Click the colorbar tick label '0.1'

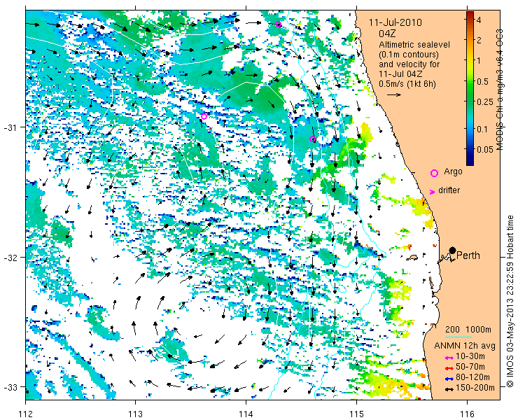click(483, 129)
